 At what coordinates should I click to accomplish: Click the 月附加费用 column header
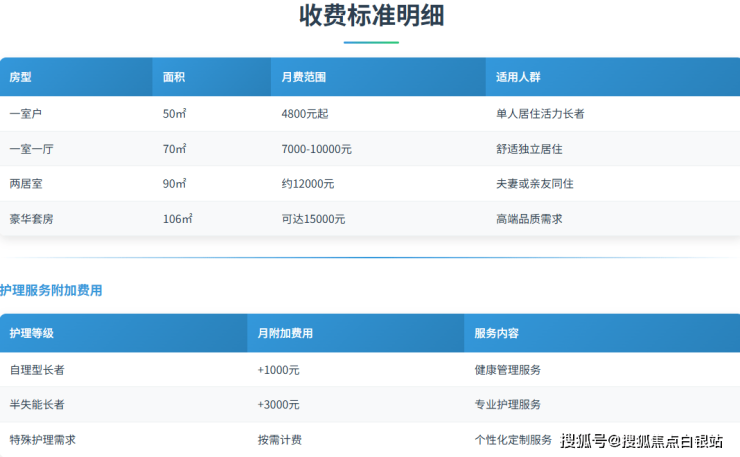tap(285, 333)
